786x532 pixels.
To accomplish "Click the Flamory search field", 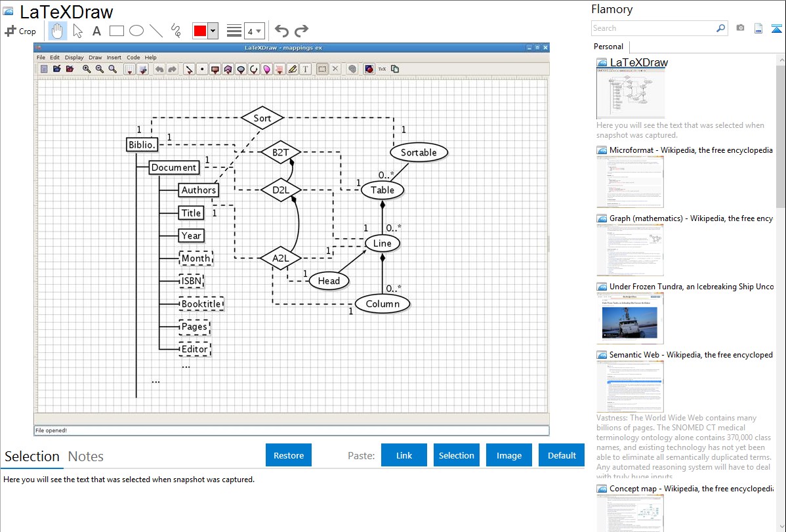I will point(653,28).
